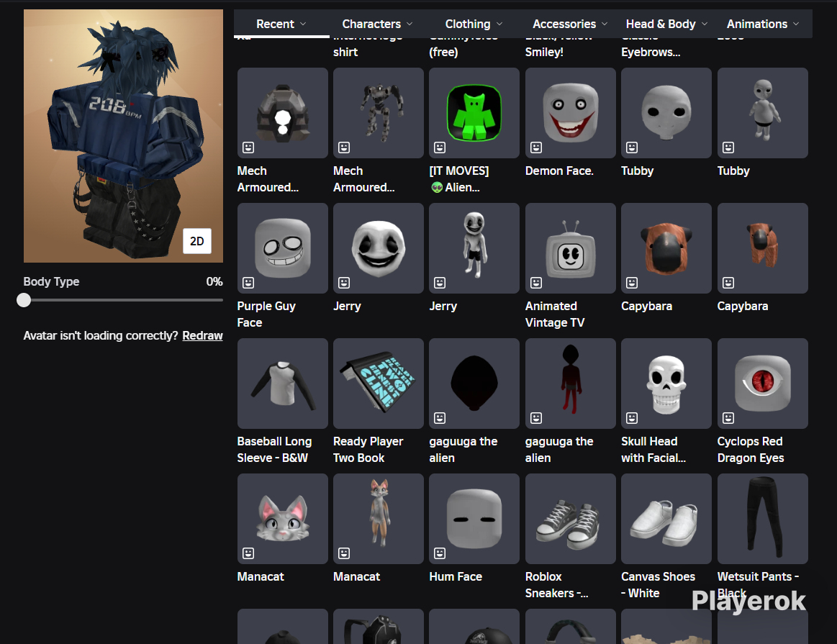Click the Redraw link
This screenshot has height=644, width=837.
[202, 335]
